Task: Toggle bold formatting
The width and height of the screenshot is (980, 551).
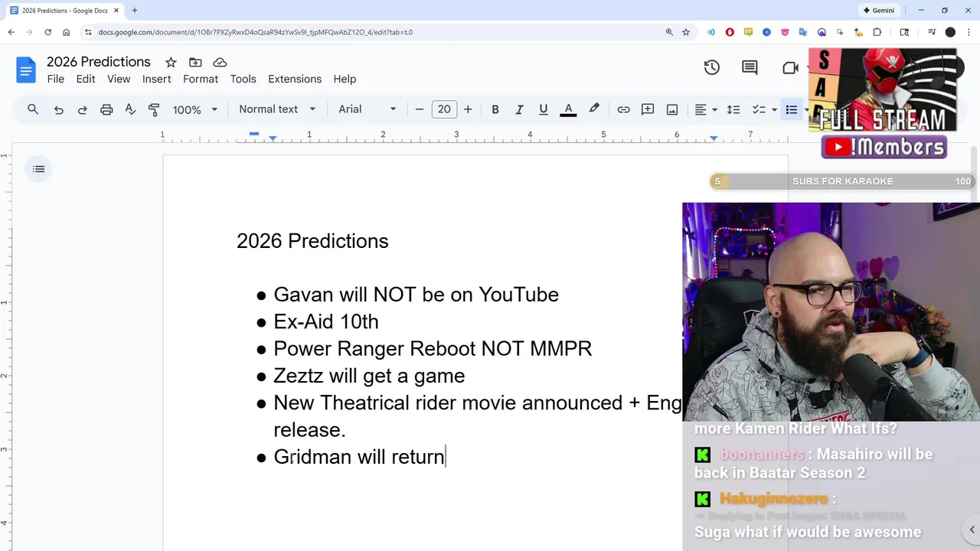Action: point(495,109)
